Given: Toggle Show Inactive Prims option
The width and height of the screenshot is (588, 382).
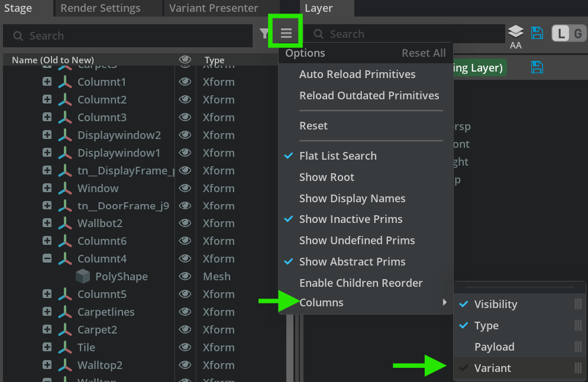Looking at the screenshot, I should pos(350,219).
